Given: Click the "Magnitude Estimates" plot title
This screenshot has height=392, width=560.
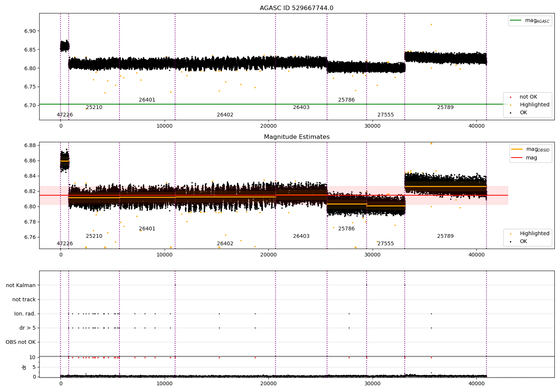Looking at the screenshot, I should coord(296,137).
